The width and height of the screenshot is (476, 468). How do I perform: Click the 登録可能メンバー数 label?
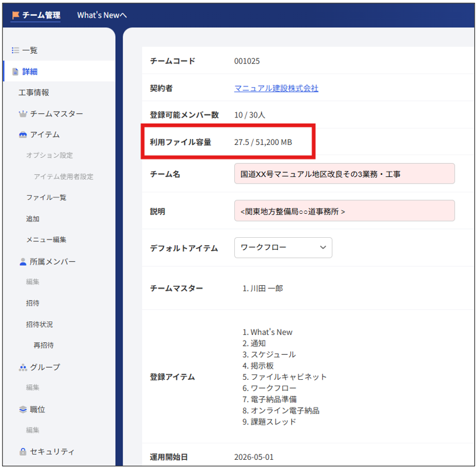[x=185, y=115]
